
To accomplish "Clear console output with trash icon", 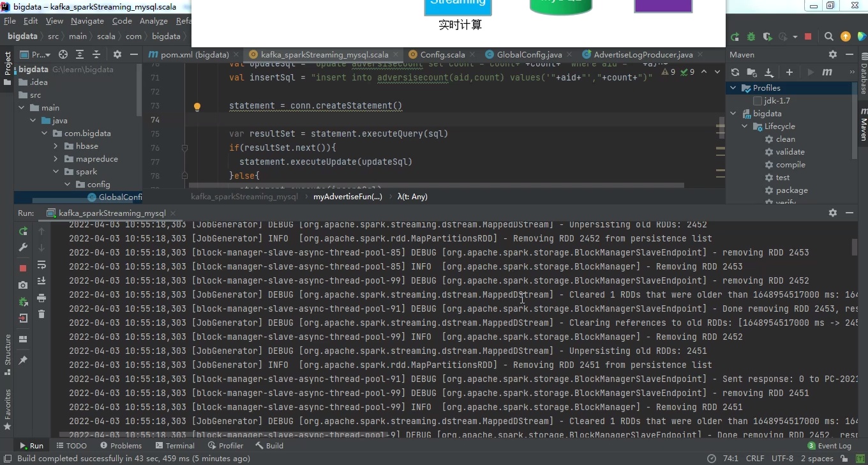I will pyautogui.click(x=41, y=314).
